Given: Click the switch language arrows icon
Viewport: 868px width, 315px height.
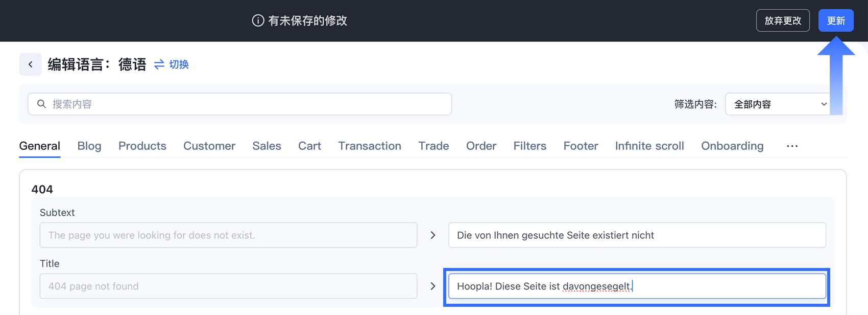Looking at the screenshot, I should click(159, 64).
